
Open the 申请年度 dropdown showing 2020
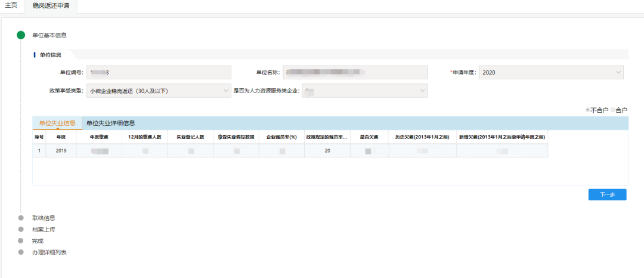coord(551,72)
